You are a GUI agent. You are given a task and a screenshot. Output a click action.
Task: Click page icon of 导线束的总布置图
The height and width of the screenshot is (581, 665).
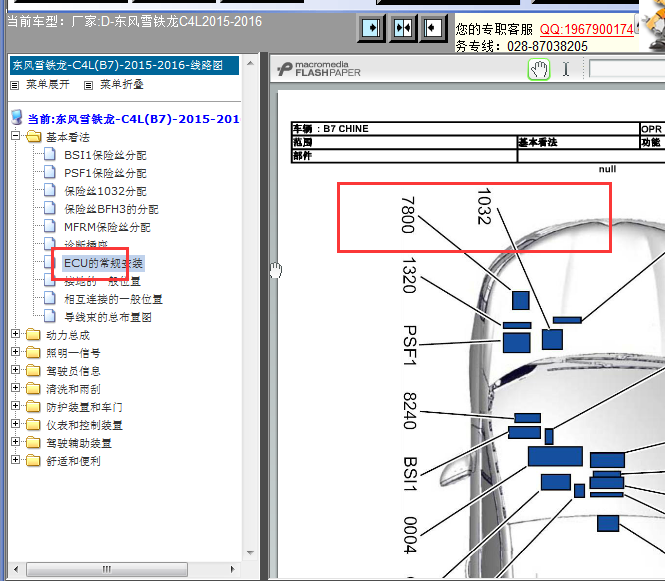pyautogui.click(x=50, y=316)
